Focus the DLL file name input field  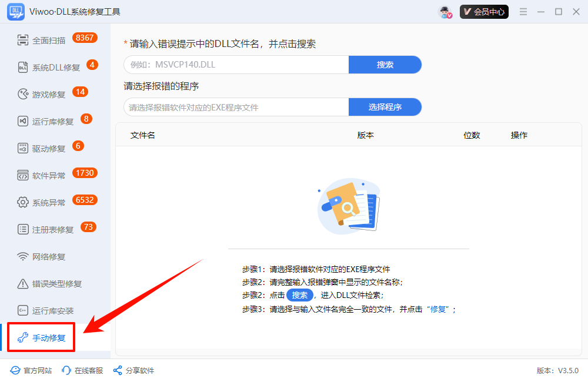236,65
